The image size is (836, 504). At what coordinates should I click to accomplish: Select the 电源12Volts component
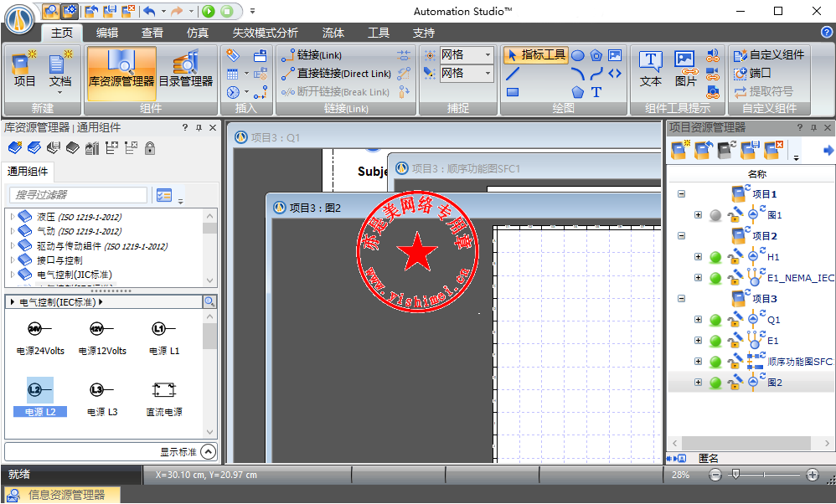[x=102, y=339]
